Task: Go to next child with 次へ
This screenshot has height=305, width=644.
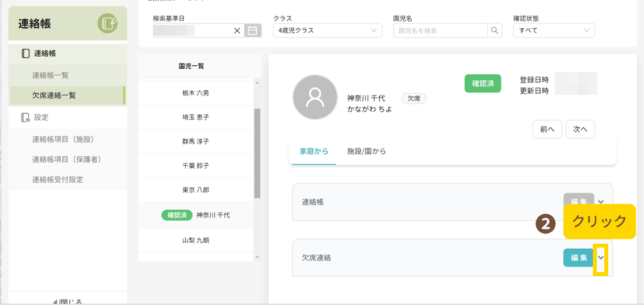Action: pyautogui.click(x=580, y=129)
